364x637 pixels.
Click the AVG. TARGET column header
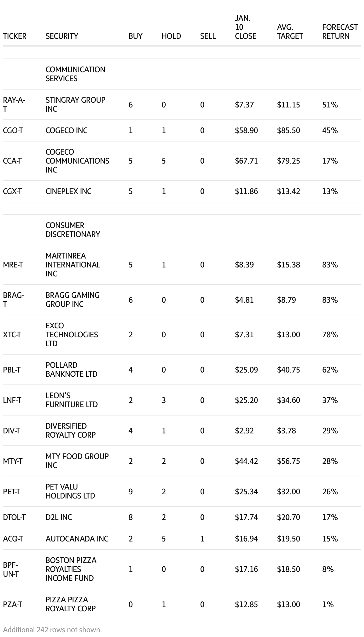click(290, 32)
